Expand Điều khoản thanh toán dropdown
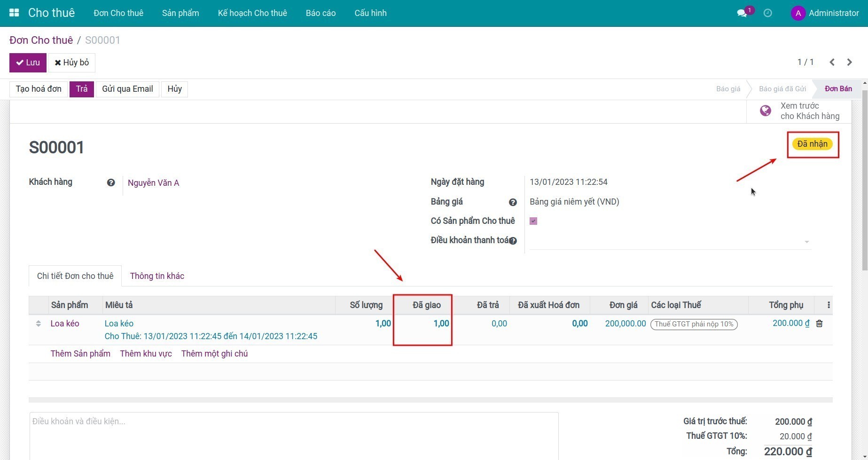This screenshot has width=868, height=460. pyautogui.click(x=806, y=242)
